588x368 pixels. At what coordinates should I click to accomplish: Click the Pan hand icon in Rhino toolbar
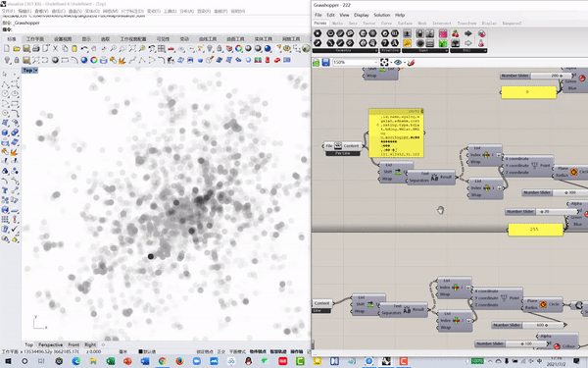(x=94, y=48)
